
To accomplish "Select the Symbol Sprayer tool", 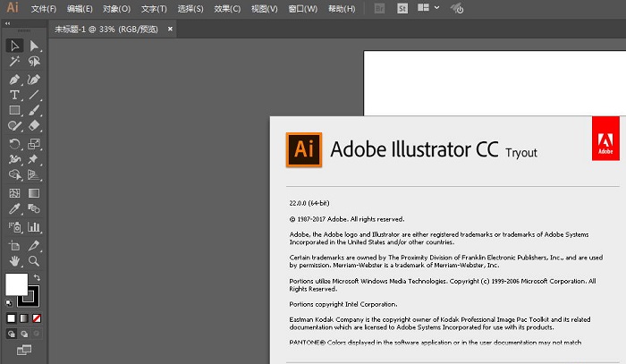I will [15, 227].
